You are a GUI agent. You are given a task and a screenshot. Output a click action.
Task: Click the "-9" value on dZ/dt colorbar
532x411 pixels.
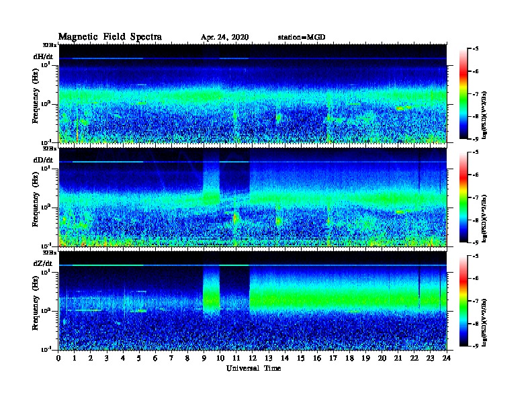coord(476,346)
